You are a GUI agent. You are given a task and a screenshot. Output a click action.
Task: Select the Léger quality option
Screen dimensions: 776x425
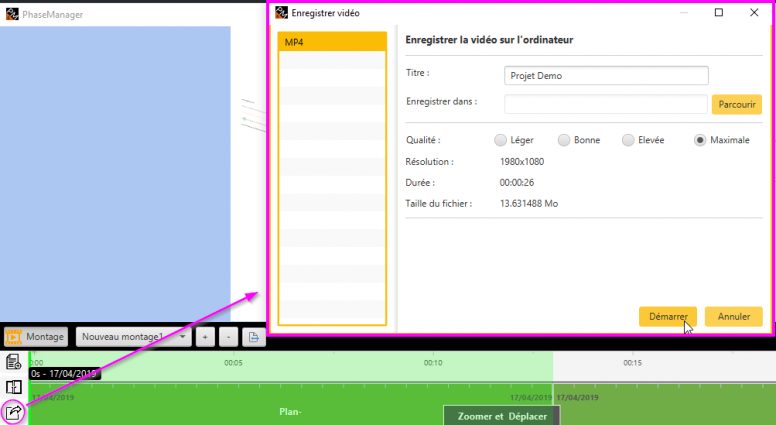[501, 140]
